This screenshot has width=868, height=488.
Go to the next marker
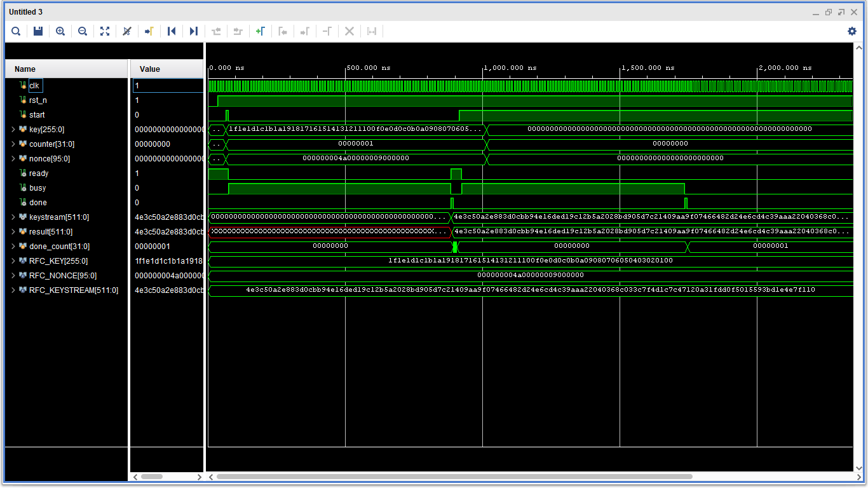pos(305,31)
